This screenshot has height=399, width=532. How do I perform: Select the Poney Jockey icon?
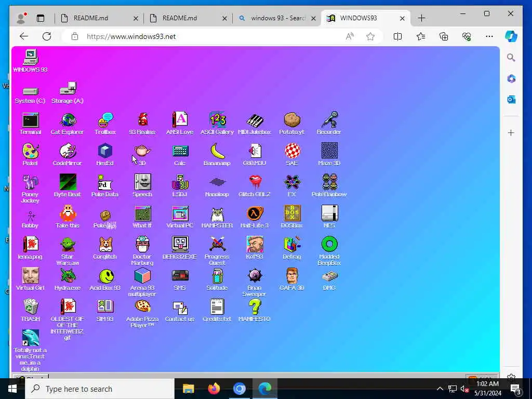(x=30, y=189)
